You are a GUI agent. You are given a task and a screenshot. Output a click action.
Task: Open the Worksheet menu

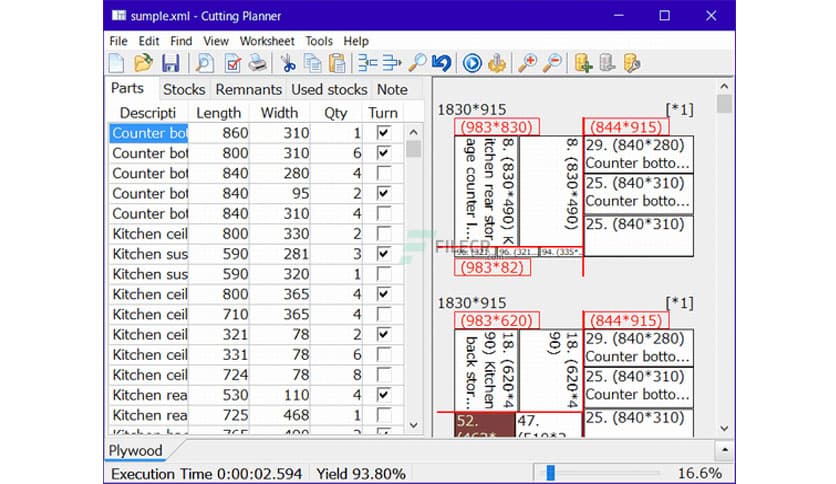[x=267, y=41]
